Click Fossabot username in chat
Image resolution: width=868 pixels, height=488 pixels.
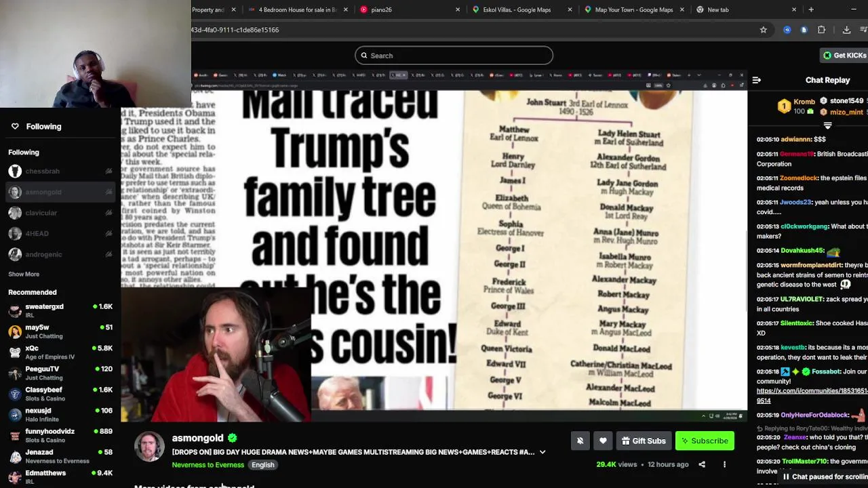[827, 371]
